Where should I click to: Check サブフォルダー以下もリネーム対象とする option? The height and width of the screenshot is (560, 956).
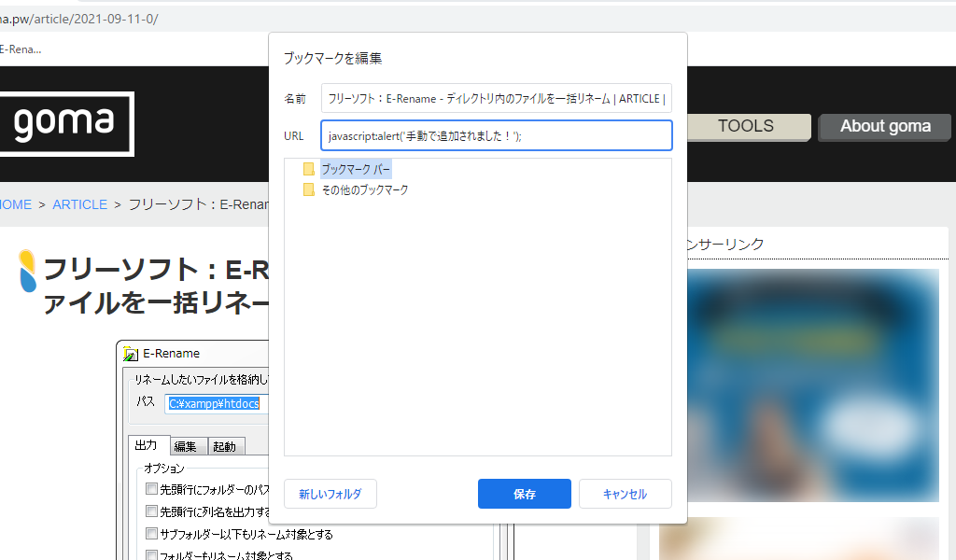(151, 534)
